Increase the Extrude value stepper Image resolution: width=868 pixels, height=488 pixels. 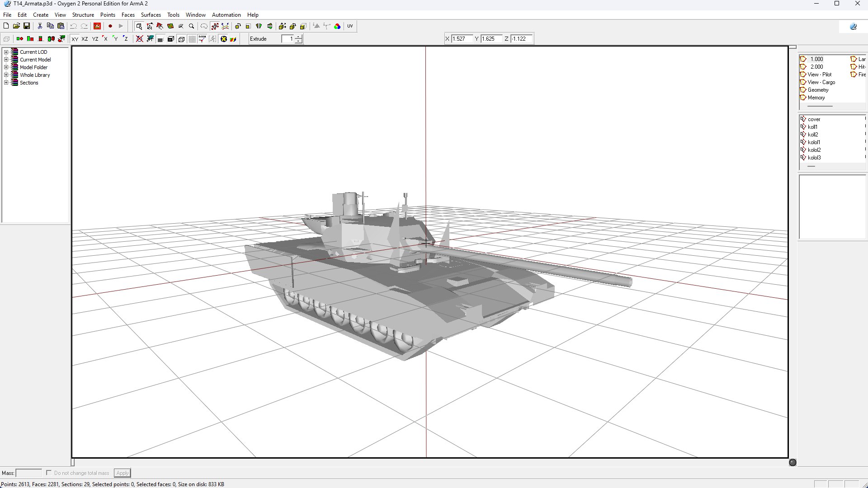pyautogui.click(x=298, y=37)
